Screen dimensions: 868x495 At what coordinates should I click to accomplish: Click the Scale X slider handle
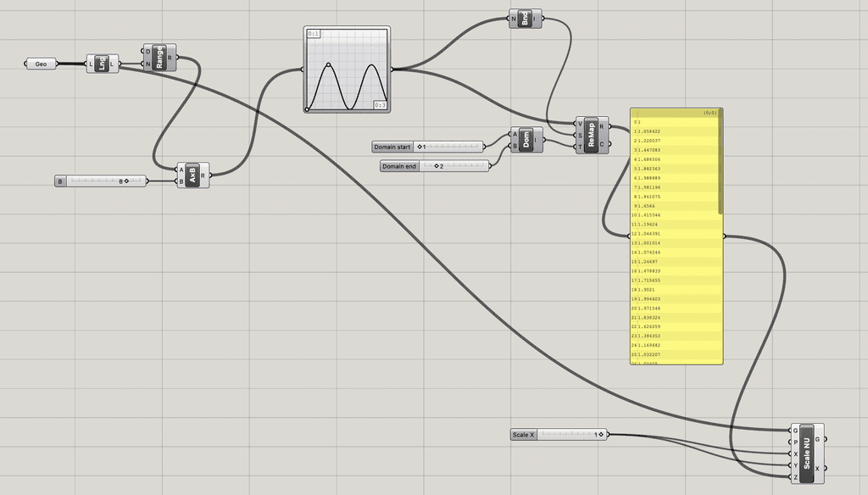point(601,435)
